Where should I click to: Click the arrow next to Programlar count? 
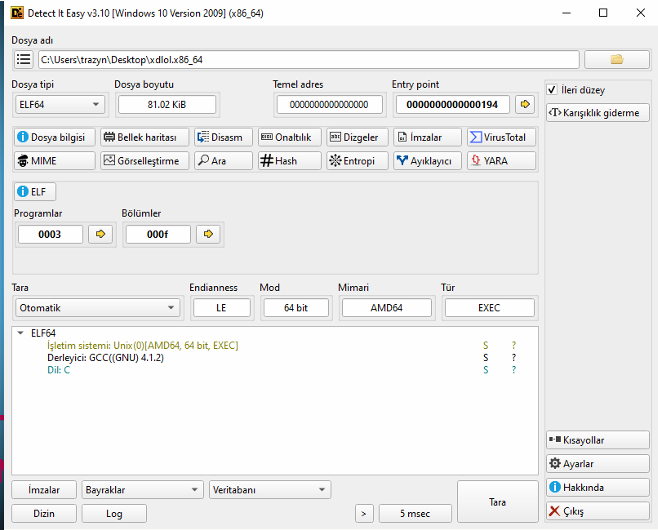101,234
